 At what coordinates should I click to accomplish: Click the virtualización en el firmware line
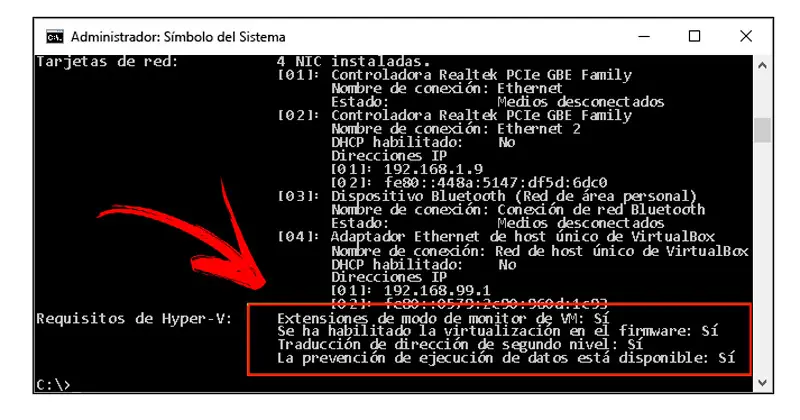pyautogui.click(x=497, y=331)
